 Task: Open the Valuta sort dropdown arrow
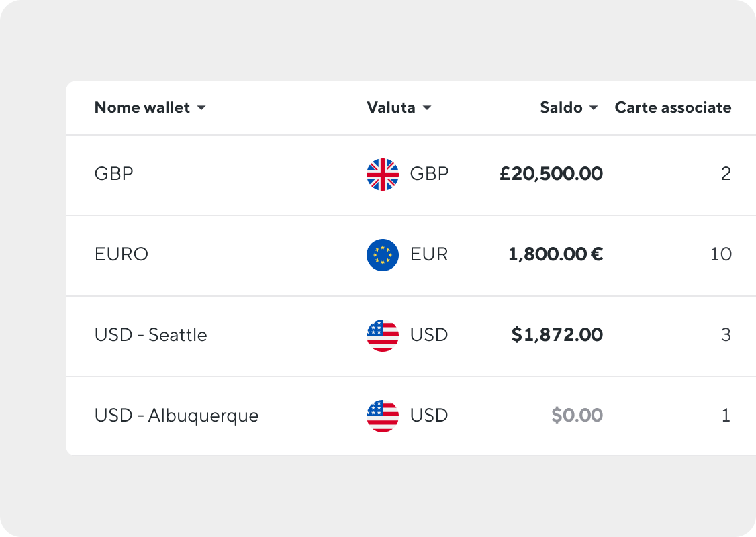(x=427, y=108)
